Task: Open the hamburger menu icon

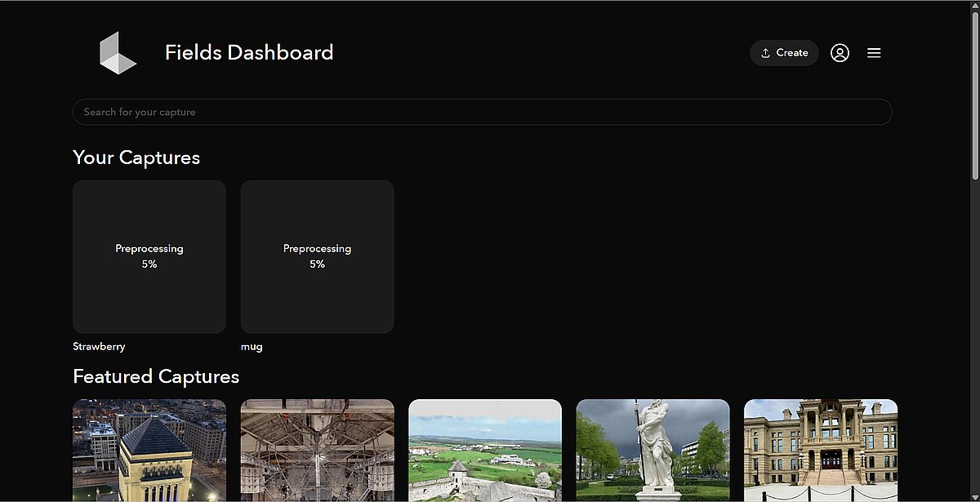Action: tap(874, 53)
